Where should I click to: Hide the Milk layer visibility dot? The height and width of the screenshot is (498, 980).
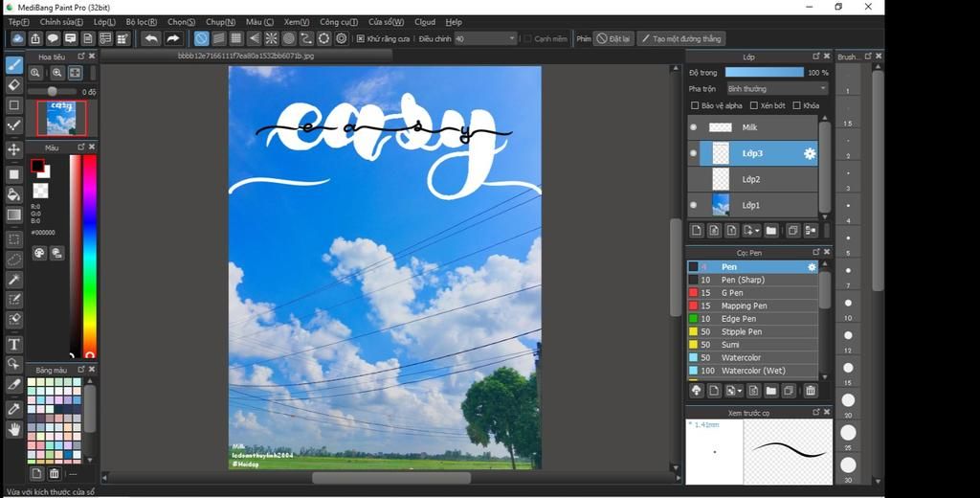point(693,127)
